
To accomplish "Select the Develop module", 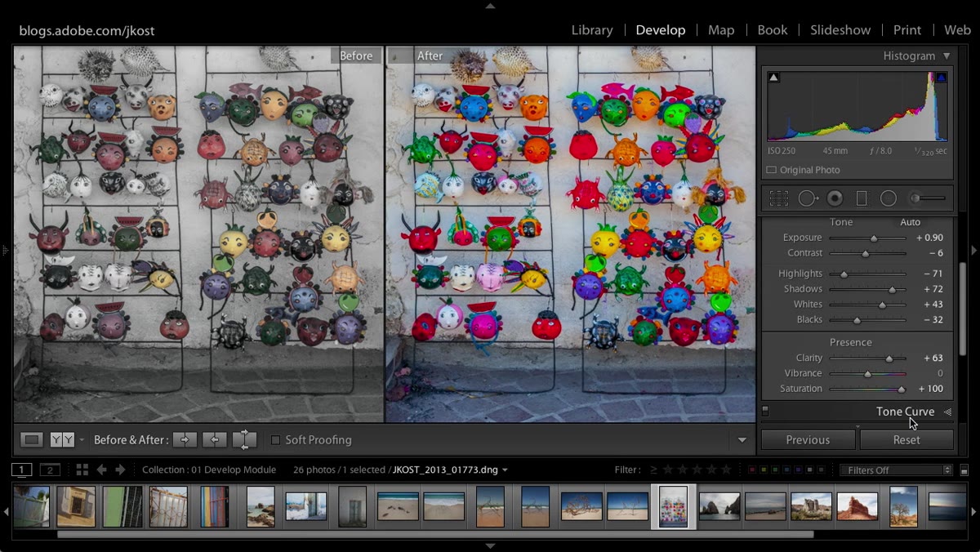I will pyautogui.click(x=660, y=30).
